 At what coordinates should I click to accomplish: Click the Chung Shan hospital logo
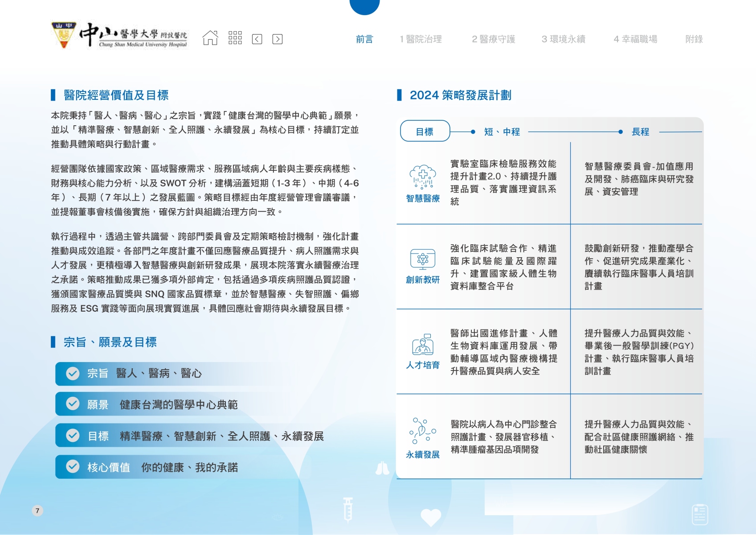(x=119, y=35)
